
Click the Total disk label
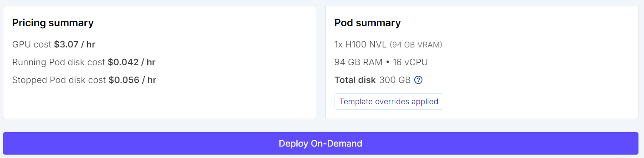point(355,80)
